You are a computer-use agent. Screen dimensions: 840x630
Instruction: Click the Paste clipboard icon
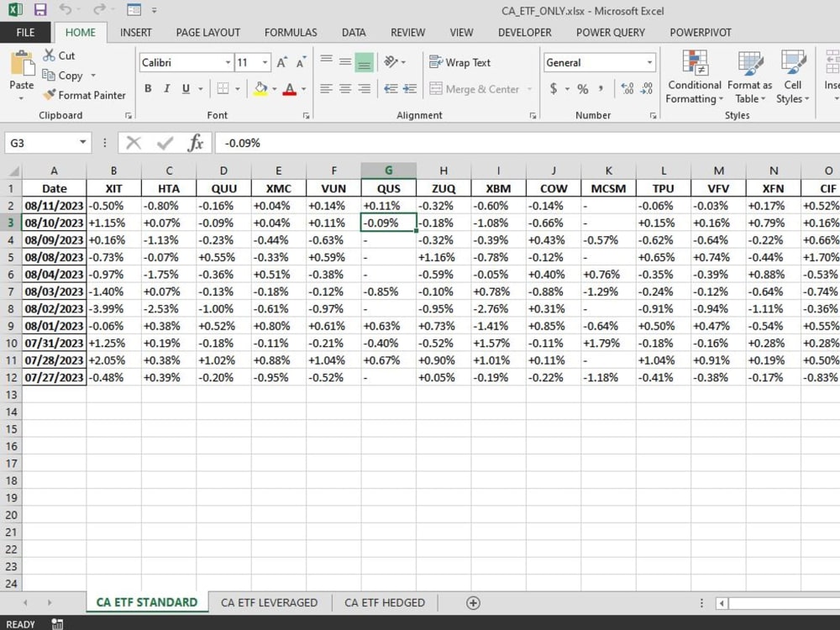coord(22,65)
